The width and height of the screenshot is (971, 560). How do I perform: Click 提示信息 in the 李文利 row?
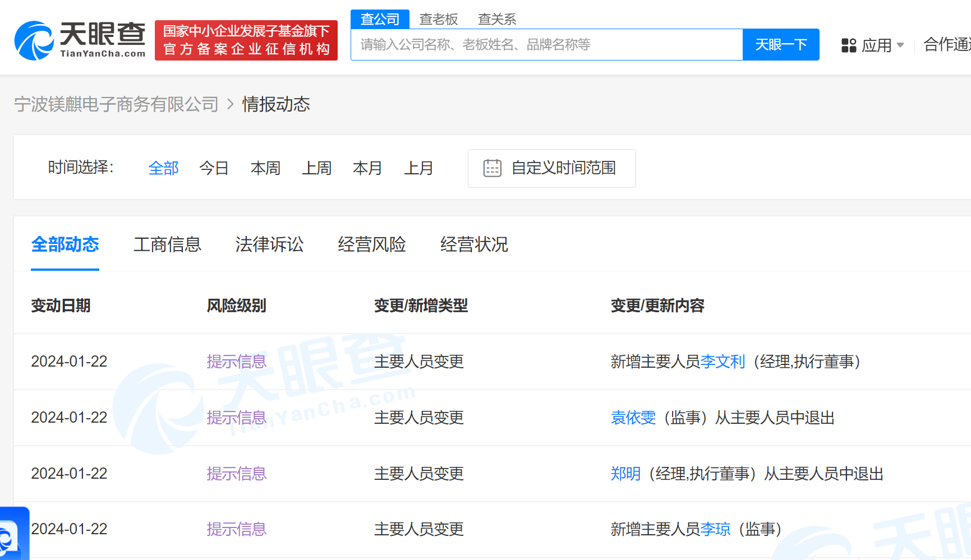pyautogui.click(x=237, y=362)
